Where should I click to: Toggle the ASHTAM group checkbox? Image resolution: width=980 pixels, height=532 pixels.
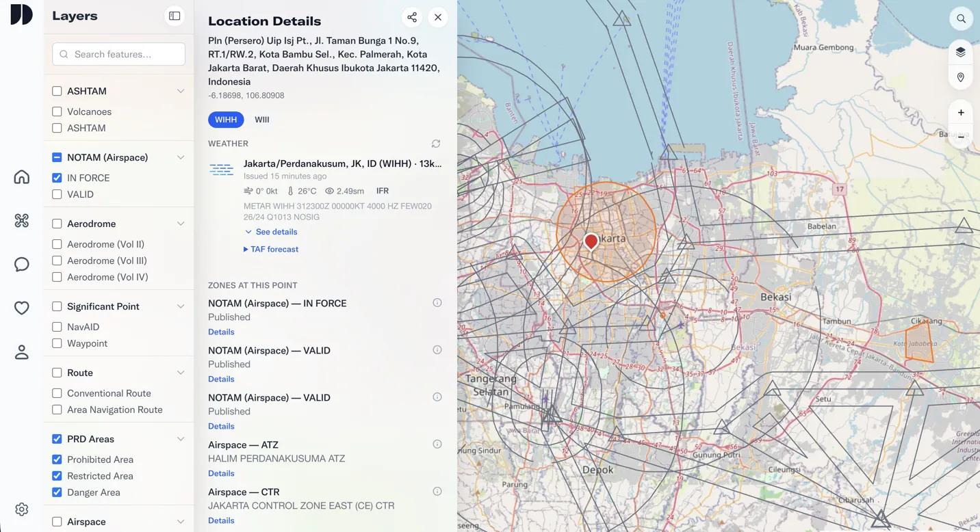pos(57,91)
